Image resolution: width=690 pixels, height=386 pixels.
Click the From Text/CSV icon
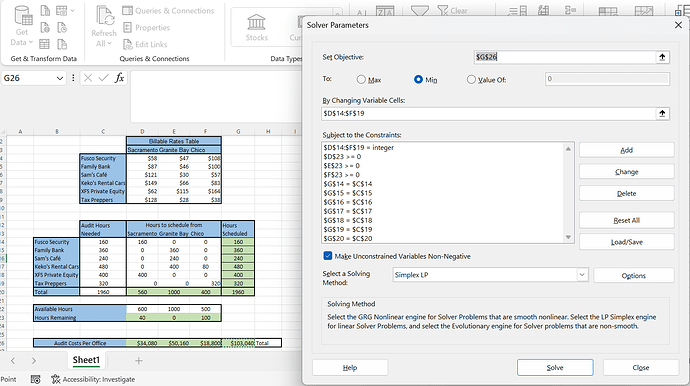click(45, 11)
